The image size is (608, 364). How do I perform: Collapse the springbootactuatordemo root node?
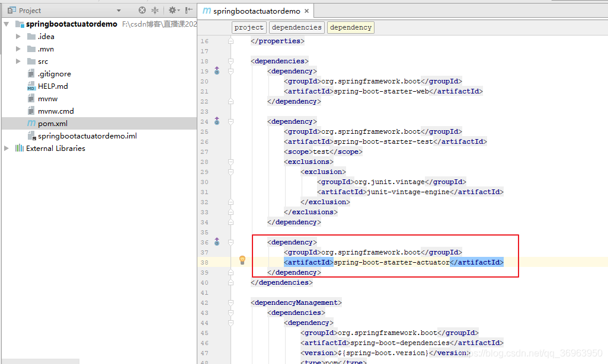point(6,24)
